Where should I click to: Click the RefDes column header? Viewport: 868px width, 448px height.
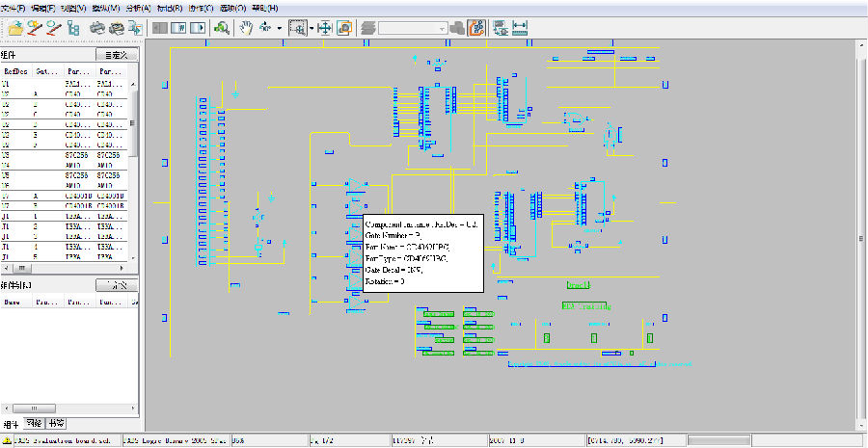click(x=16, y=71)
